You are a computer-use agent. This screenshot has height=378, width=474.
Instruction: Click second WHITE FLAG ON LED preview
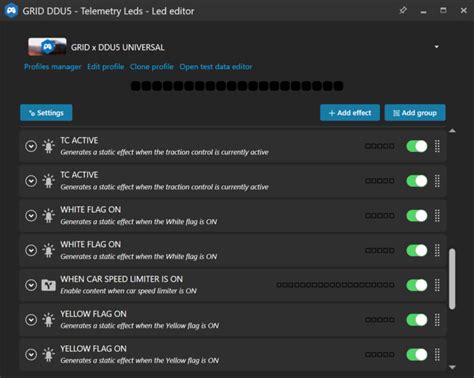pos(380,250)
